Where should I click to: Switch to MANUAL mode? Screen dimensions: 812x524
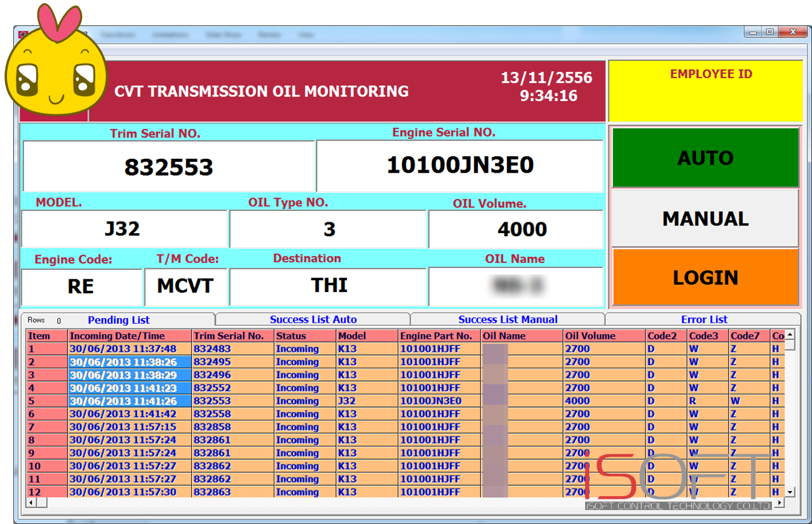pyautogui.click(x=705, y=218)
